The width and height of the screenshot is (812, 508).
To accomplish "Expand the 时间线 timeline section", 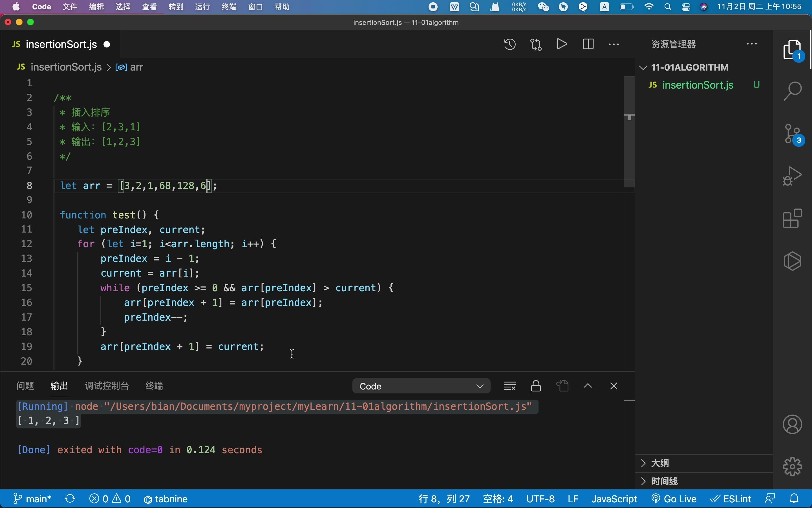I will click(x=704, y=481).
